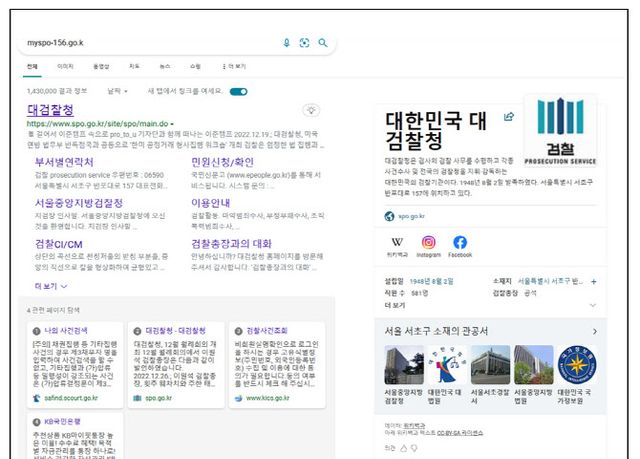Switch to the 이미지 tab
This screenshot has width=640, height=459.
tap(65, 66)
